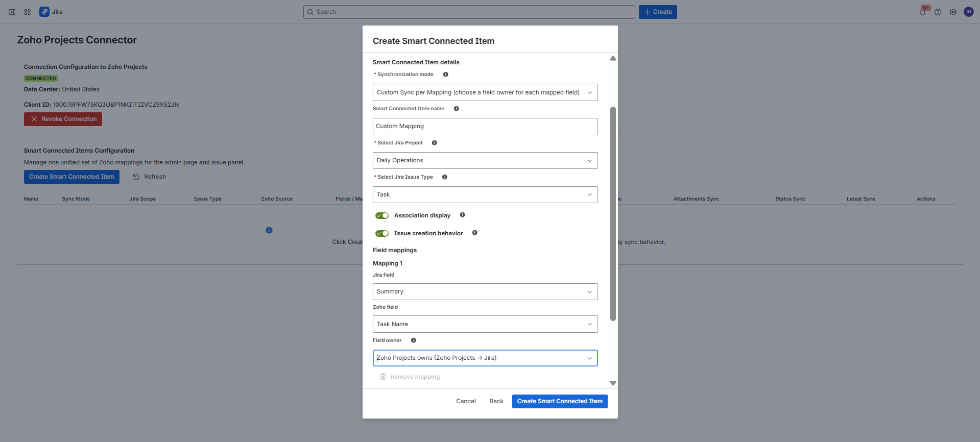Screen dimensions: 980x442
Task: Open the Jira Issue Type dropdown showing Task
Action: [485, 194]
